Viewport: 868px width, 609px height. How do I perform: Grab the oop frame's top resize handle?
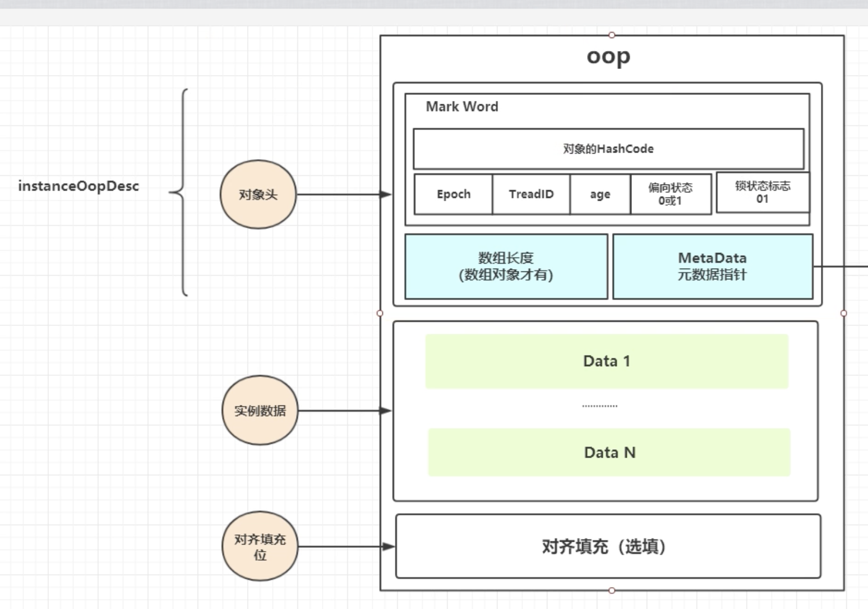(x=612, y=35)
